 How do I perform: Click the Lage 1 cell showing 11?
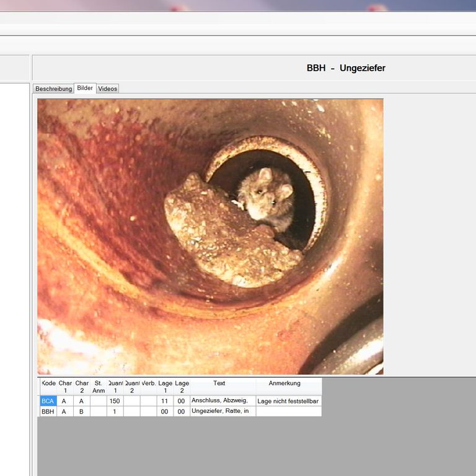point(164,401)
